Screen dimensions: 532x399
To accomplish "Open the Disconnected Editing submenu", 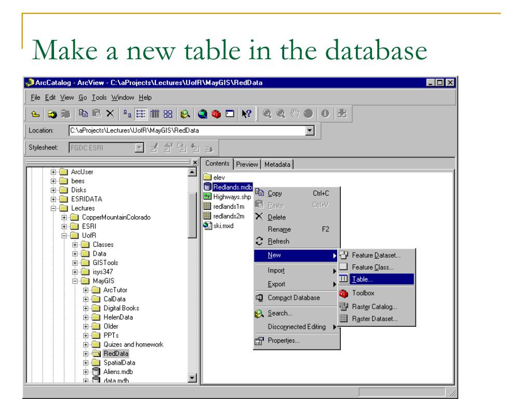I will [x=297, y=327].
